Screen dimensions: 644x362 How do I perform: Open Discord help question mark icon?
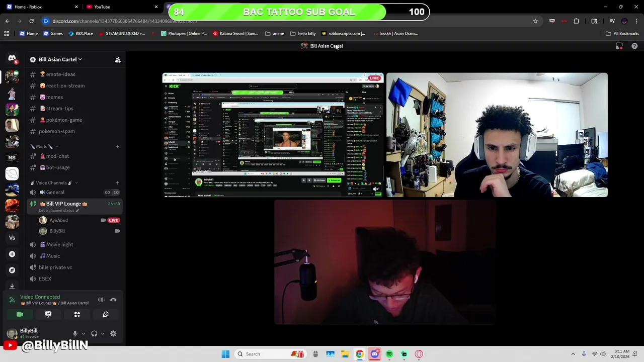(x=634, y=46)
